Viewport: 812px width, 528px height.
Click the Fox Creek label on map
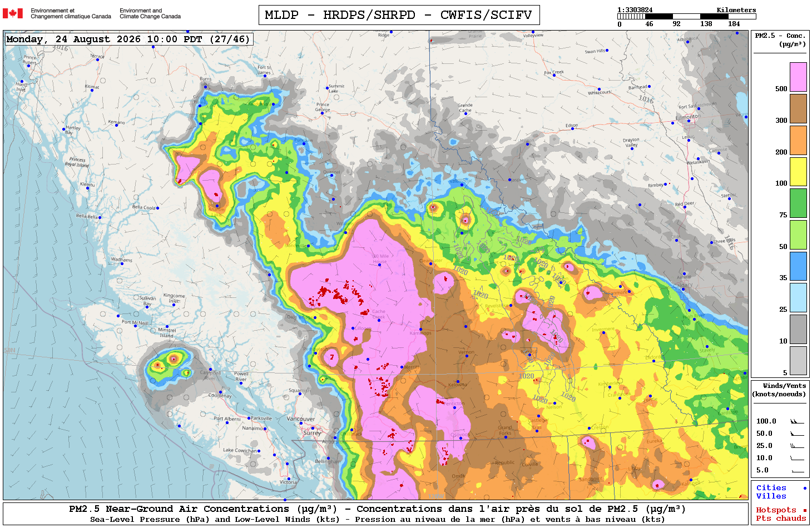click(554, 72)
